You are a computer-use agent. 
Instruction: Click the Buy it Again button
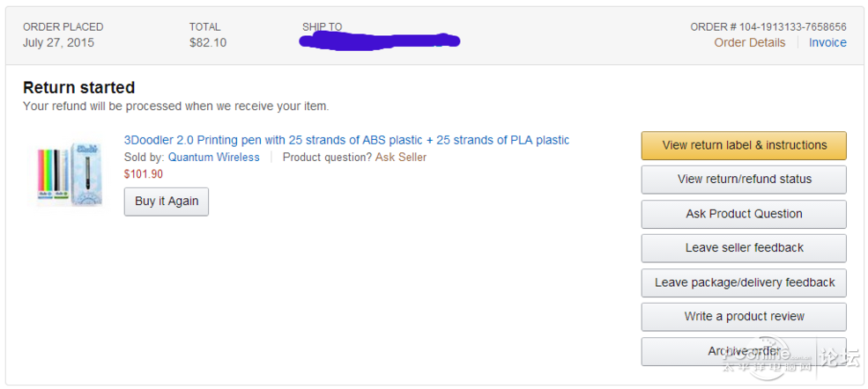tap(166, 202)
